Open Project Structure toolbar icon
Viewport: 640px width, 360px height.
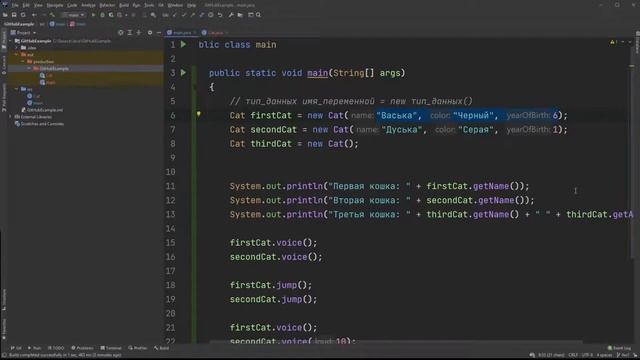pyautogui.click(x=240, y=15)
